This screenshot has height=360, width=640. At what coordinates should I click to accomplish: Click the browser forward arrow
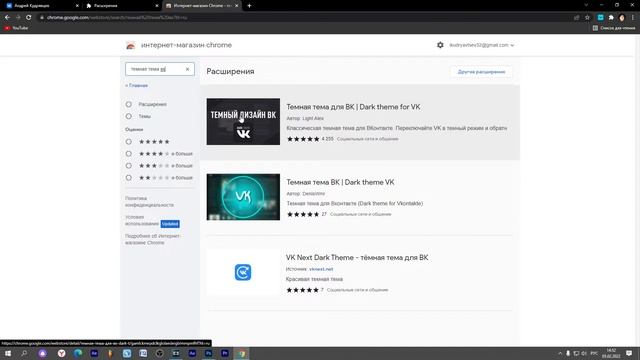click(18, 18)
